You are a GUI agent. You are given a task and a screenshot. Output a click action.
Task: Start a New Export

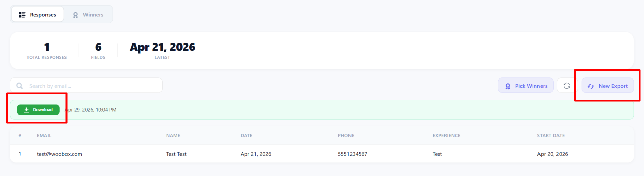pos(607,86)
